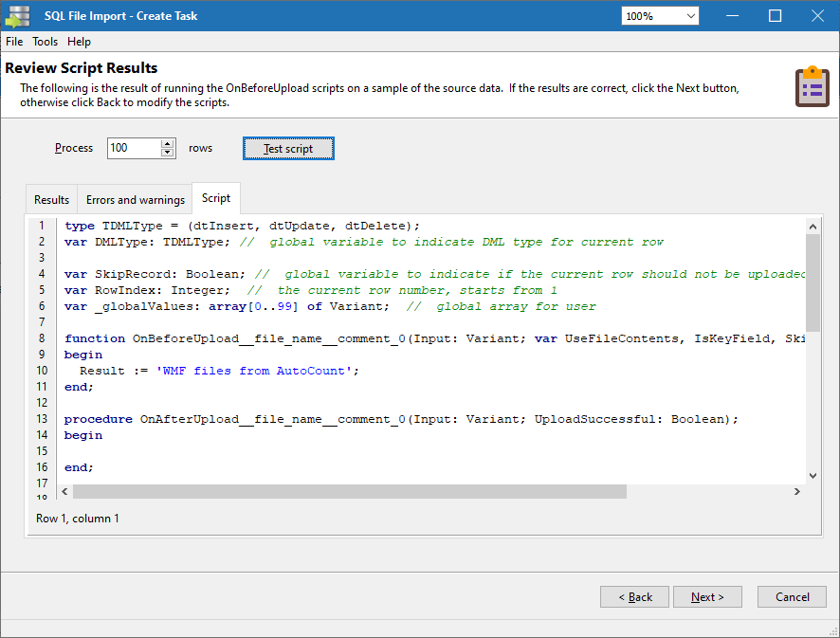Cancel the task creation wizard

(x=792, y=597)
